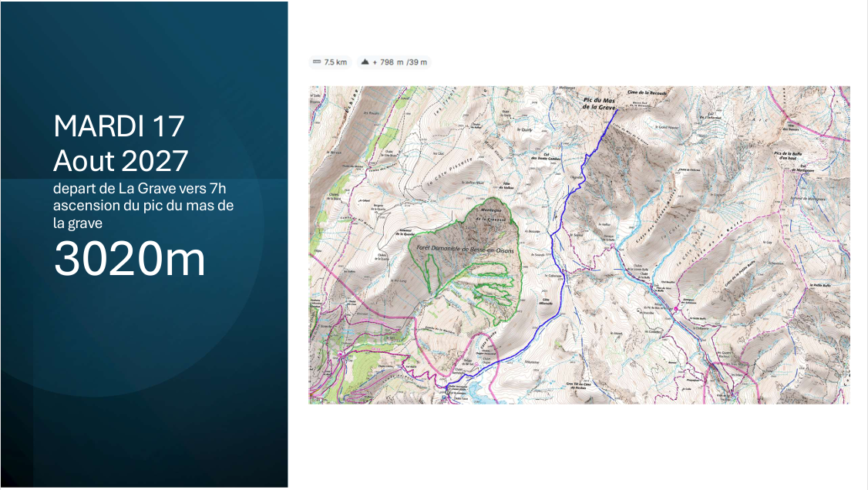Click the Pics de la Buffe d'en haut label

pyautogui.click(x=789, y=156)
